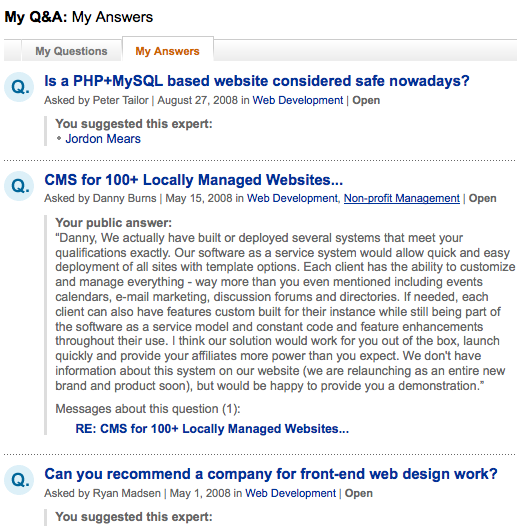523x526 pixels.
Task: Click the Open status on the PHP+MySQL question
Action: click(x=366, y=100)
